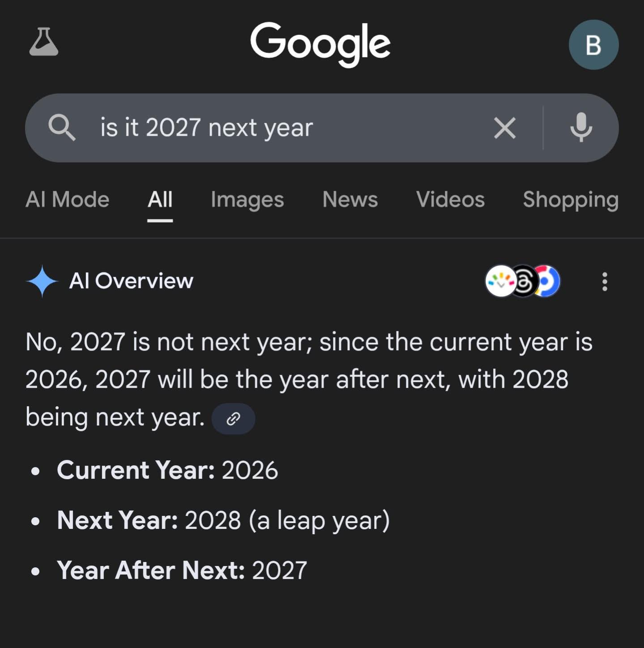Click the "Next Year: 2028" bullet item
This screenshot has width=644, height=648.
coord(223,520)
